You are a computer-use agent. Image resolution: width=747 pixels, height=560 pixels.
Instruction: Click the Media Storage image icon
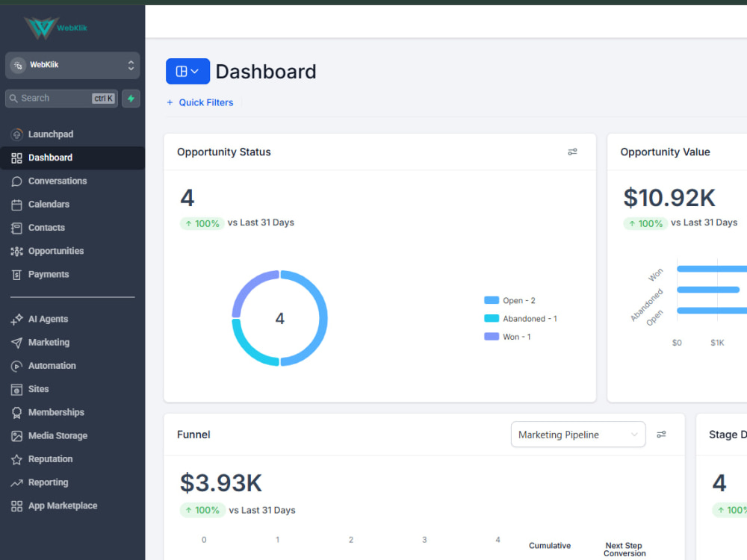point(16,436)
